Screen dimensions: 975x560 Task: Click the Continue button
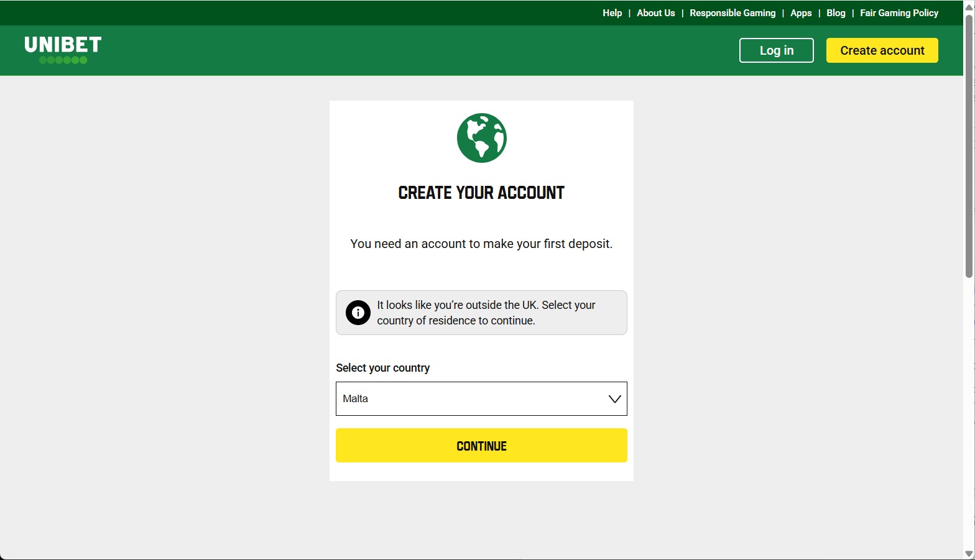481,446
